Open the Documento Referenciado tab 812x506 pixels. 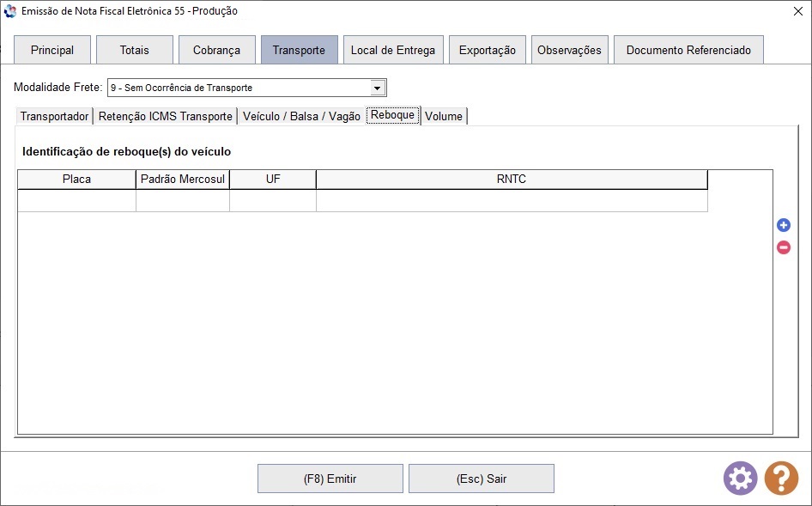tap(688, 50)
